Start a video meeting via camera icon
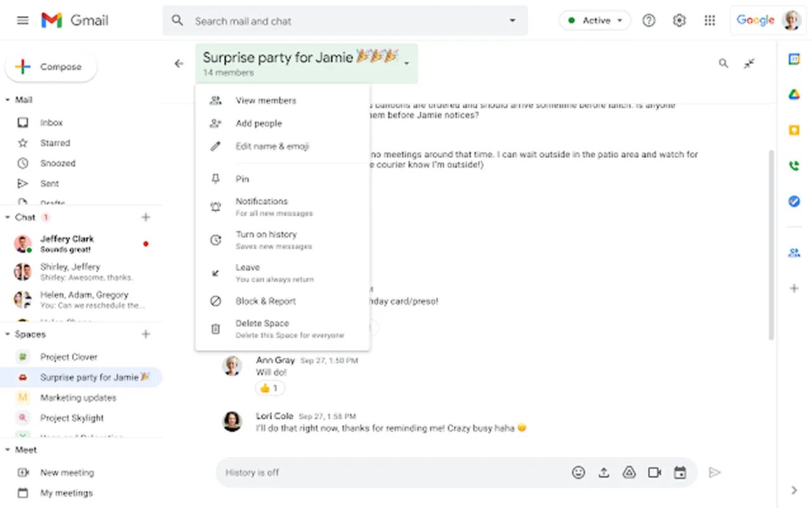The height and width of the screenshot is (508, 812). (655, 472)
